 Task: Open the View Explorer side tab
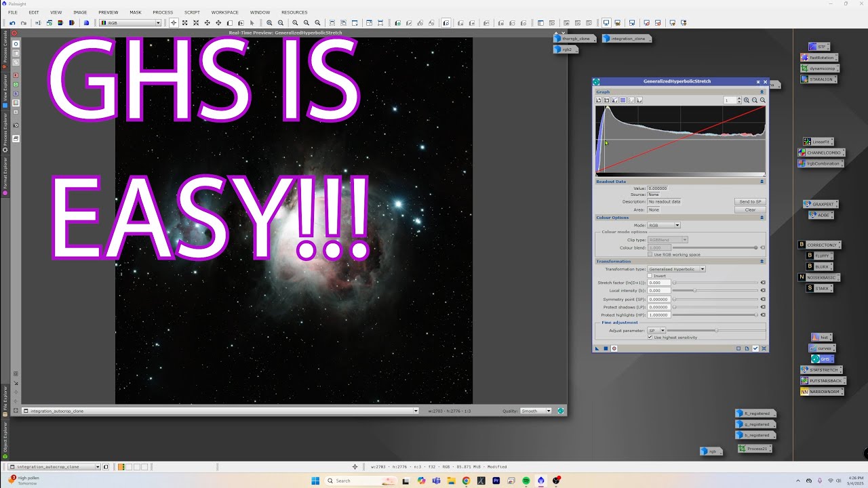coord(5,91)
